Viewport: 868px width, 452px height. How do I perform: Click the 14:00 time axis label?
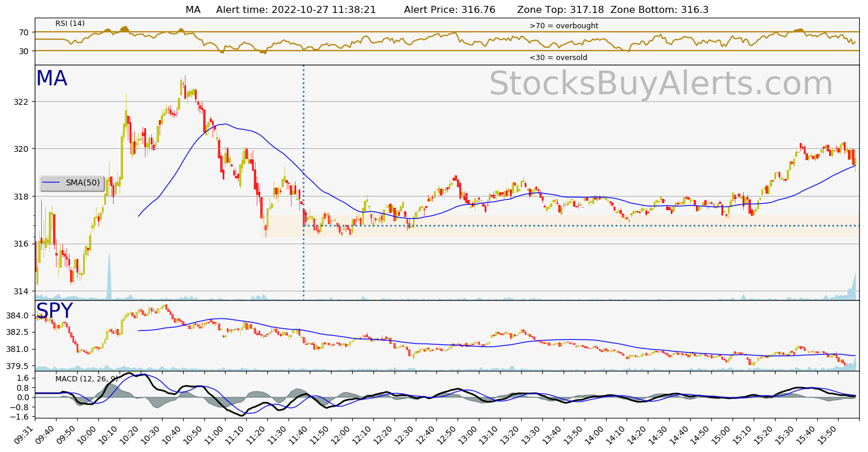coord(595,434)
